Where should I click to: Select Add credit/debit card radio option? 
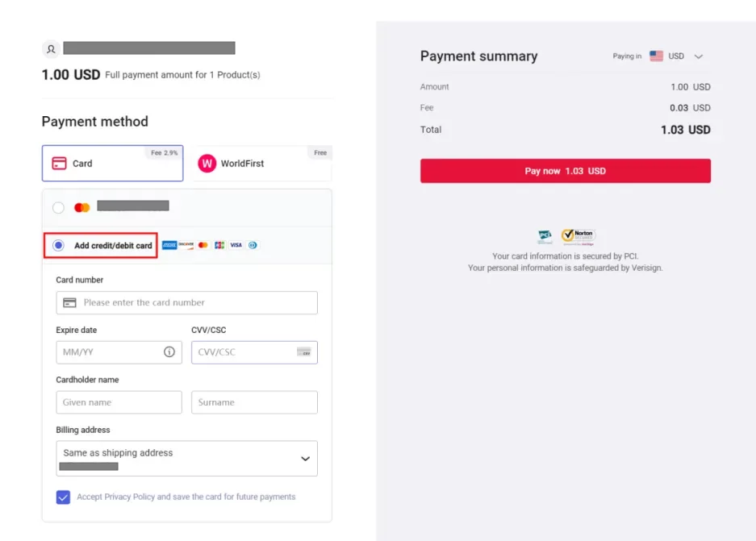[x=59, y=245]
